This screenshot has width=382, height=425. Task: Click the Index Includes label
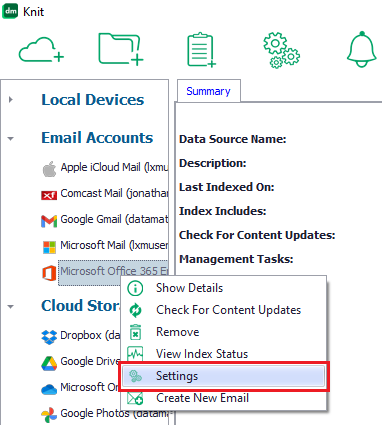(223, 211)
